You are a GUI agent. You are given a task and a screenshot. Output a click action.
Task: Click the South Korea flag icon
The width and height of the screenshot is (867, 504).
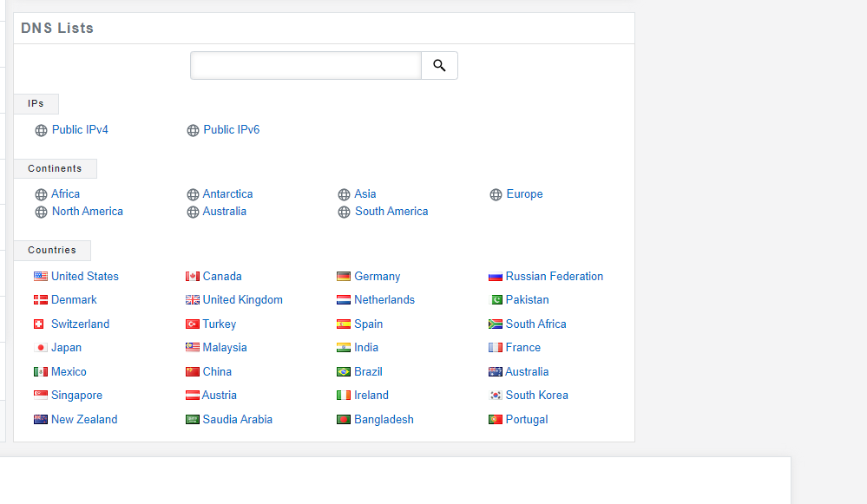pos(496,396)
